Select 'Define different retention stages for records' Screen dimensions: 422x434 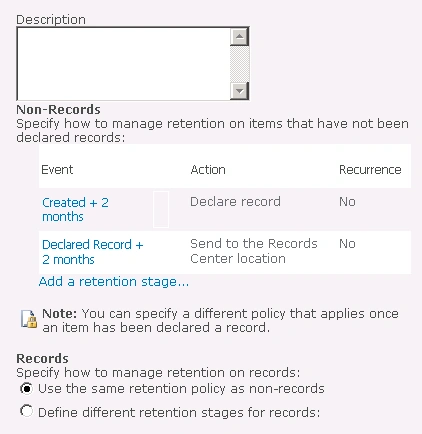(26, 411)
